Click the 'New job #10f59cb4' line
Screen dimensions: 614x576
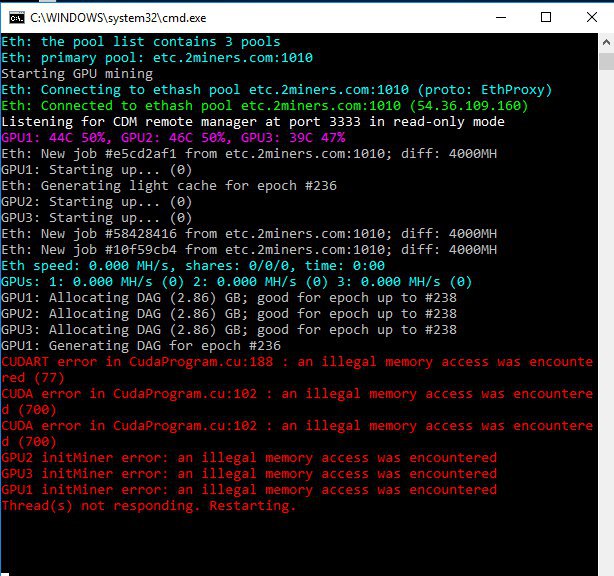(x=249, y=250)
